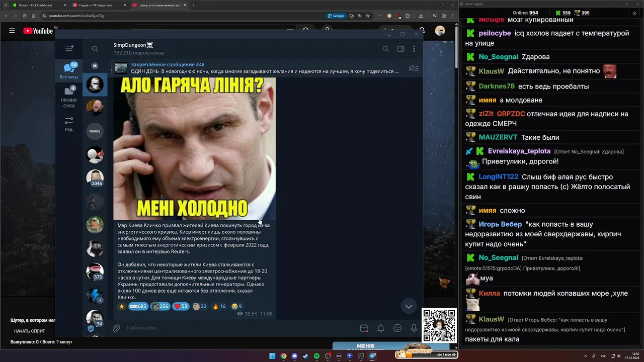Open the archive icon atop the chat list
Screen dimensions: 644x362
coord(95,66)
